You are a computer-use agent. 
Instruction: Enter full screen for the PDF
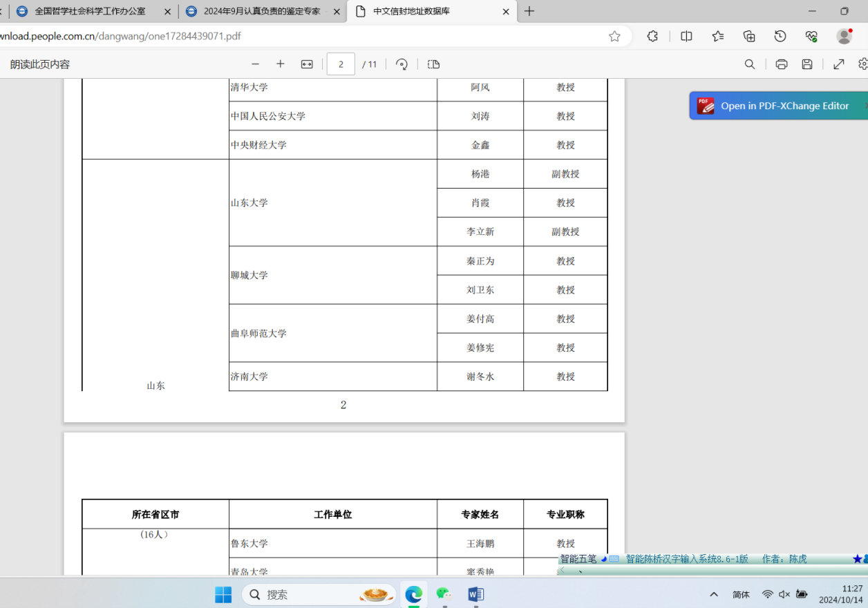point(838,64)
